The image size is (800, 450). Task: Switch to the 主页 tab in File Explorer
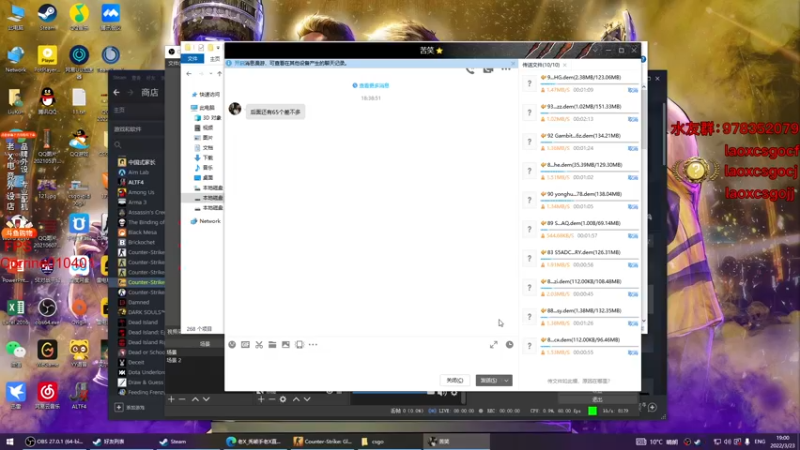(215, 59)
